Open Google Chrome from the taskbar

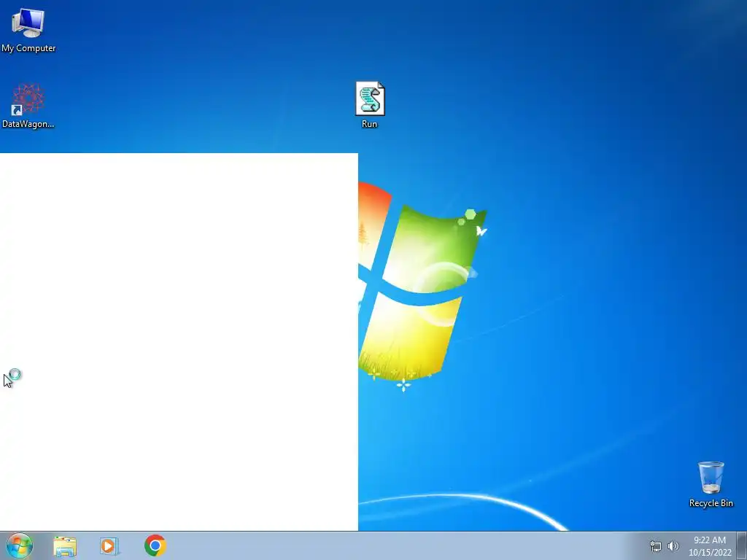pyautogui.click(x=155, y=545)
